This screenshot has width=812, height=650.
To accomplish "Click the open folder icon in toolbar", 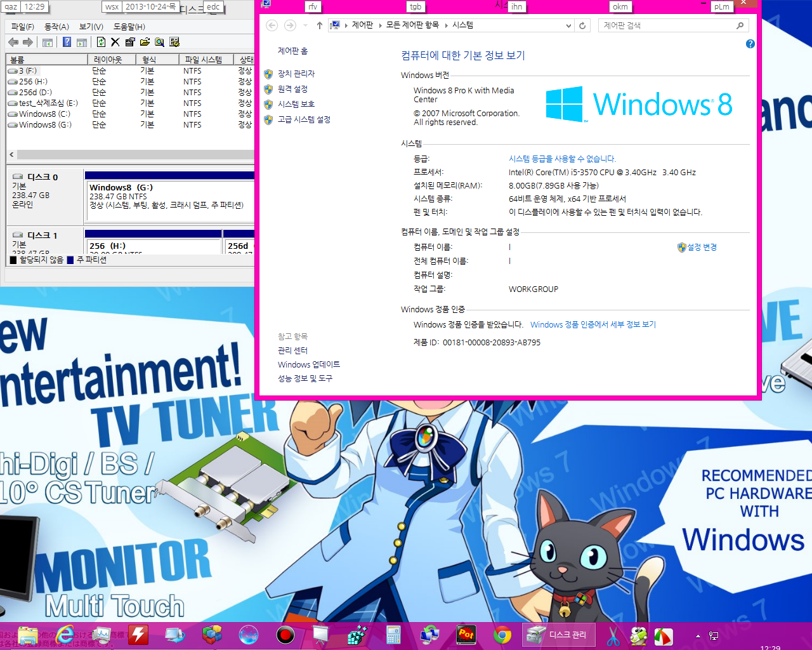I will point(145,42).
